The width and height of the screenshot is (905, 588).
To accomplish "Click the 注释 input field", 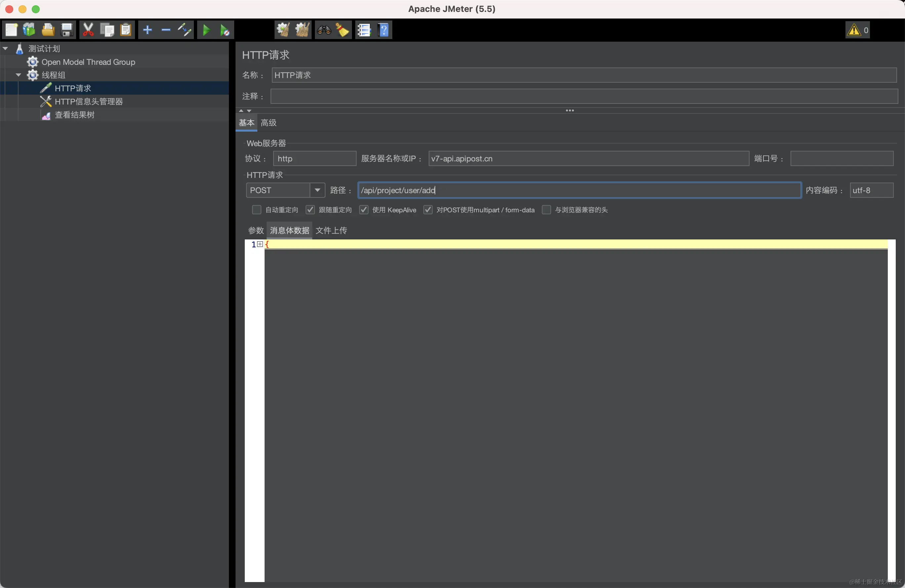I will click(584, 96).
